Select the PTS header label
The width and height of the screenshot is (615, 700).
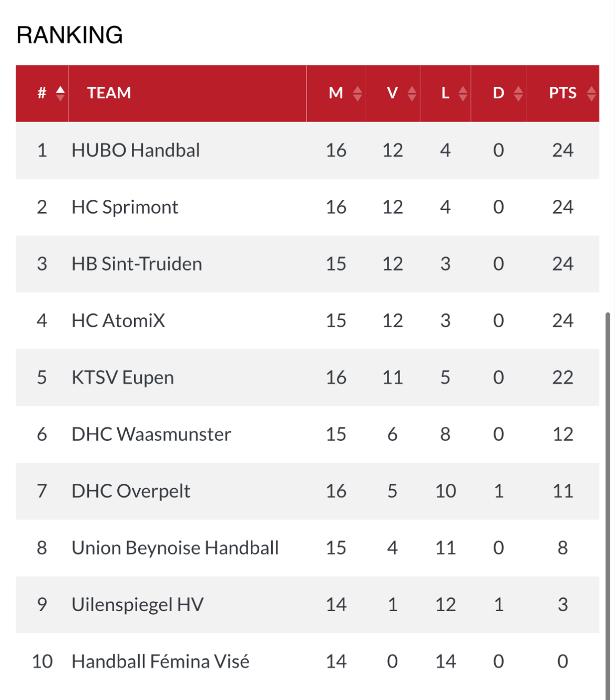[562, 93]
